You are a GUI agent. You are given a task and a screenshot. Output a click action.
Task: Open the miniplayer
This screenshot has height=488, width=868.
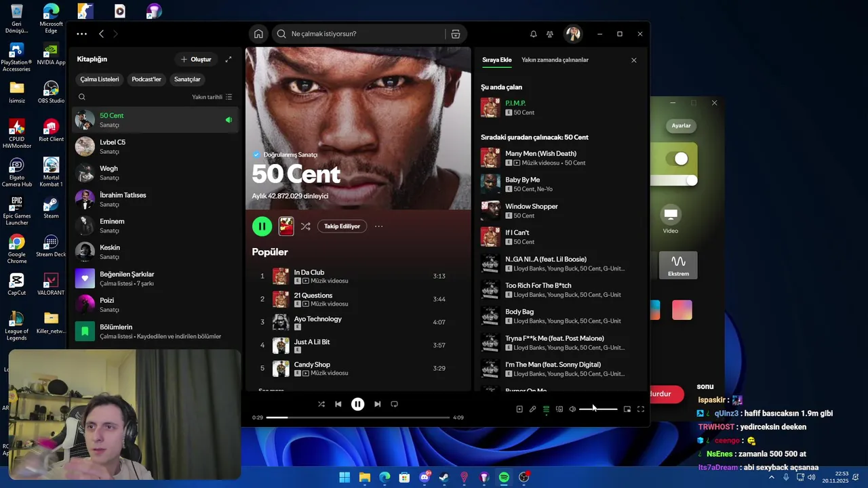coord(627,409)
